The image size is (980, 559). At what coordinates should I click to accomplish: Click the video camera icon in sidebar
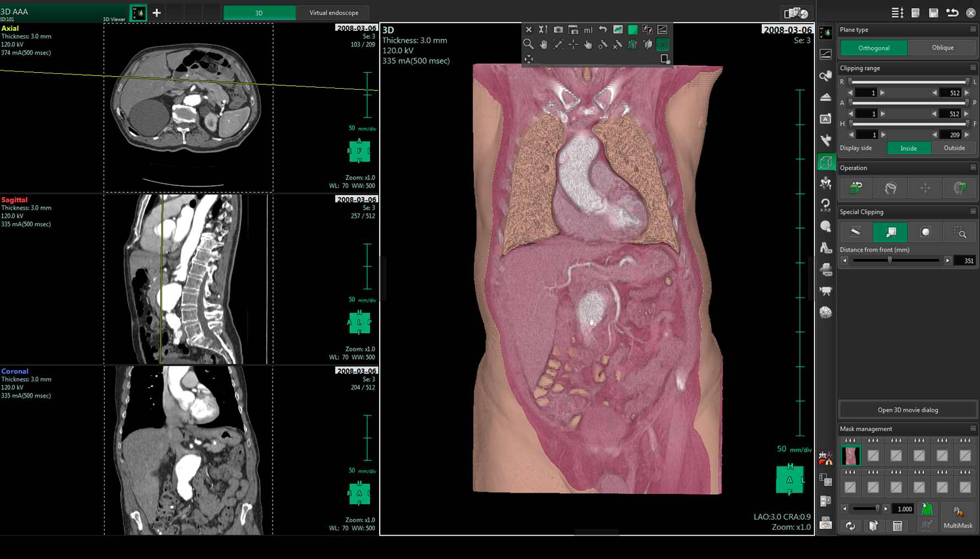point(825,291)
